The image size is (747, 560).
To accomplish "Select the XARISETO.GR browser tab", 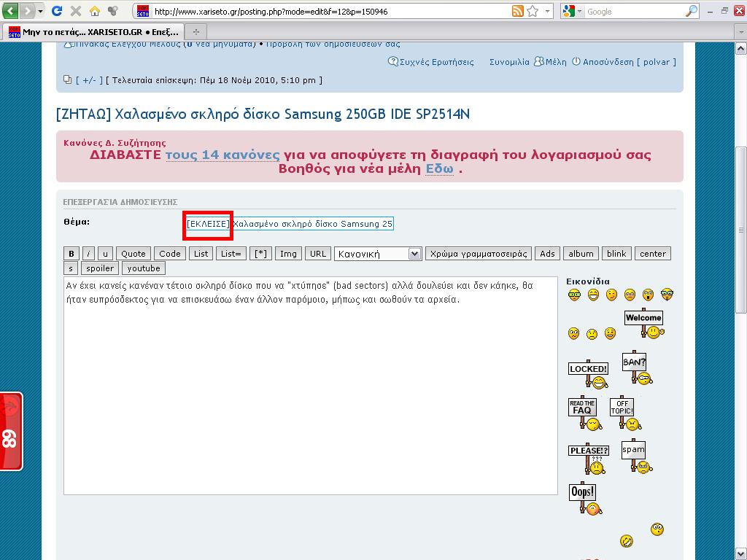I will point(93,32).
